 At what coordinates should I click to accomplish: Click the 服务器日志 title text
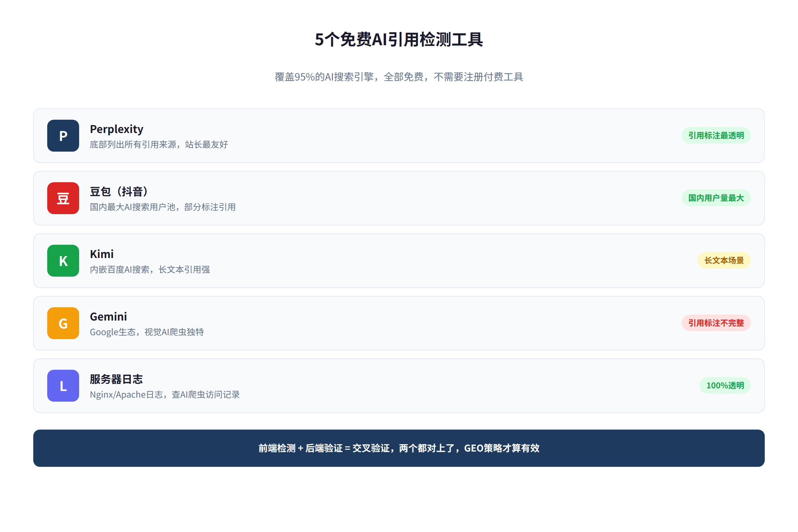[x=116, y=379]
